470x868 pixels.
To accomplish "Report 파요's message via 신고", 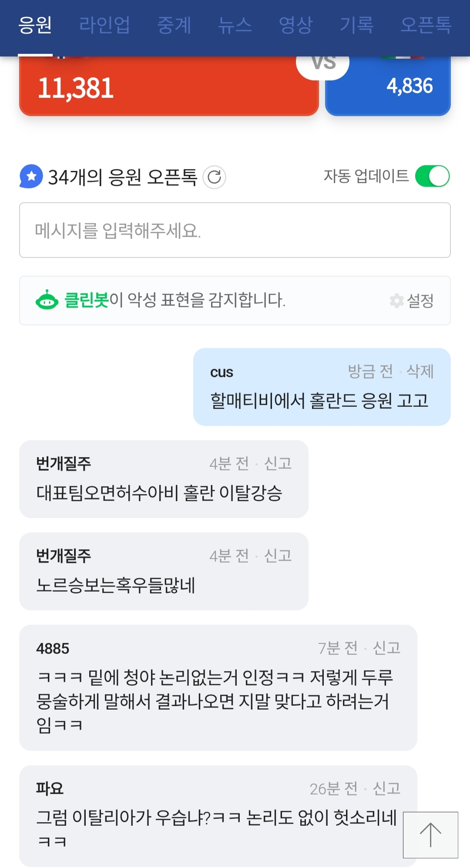I will point(386,788).
